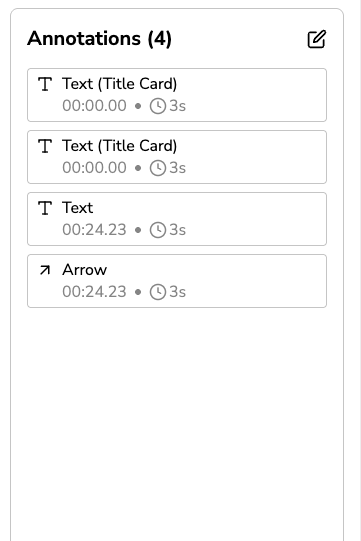
Task: Click the clock icon in the second Title Card row
Action: (158, 168)
